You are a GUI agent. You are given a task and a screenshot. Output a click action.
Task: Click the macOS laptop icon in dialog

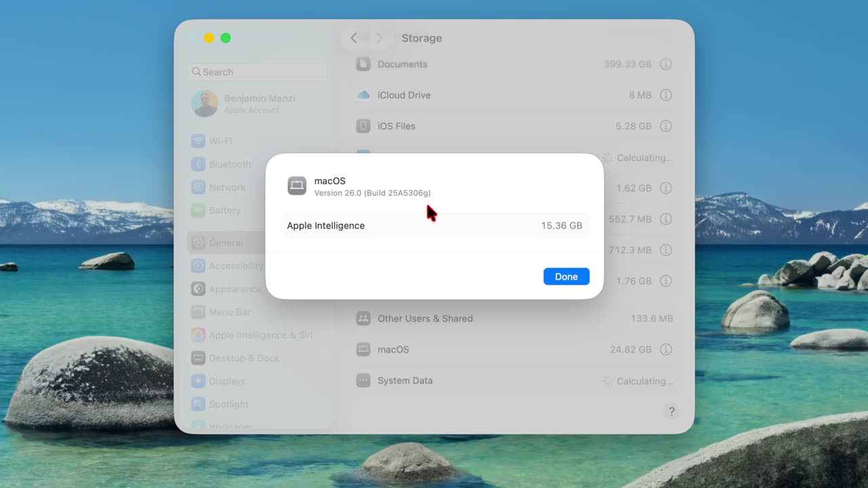[x=297, y=186]
